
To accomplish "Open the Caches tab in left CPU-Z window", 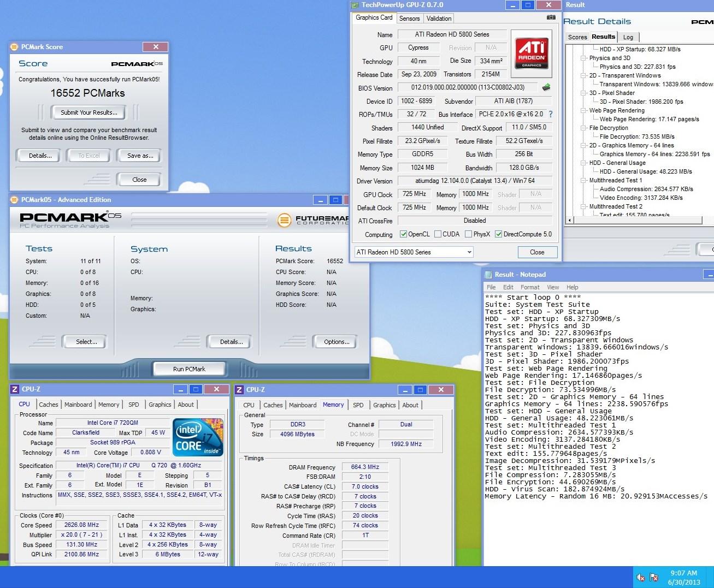I will click(x=48, y=405).
